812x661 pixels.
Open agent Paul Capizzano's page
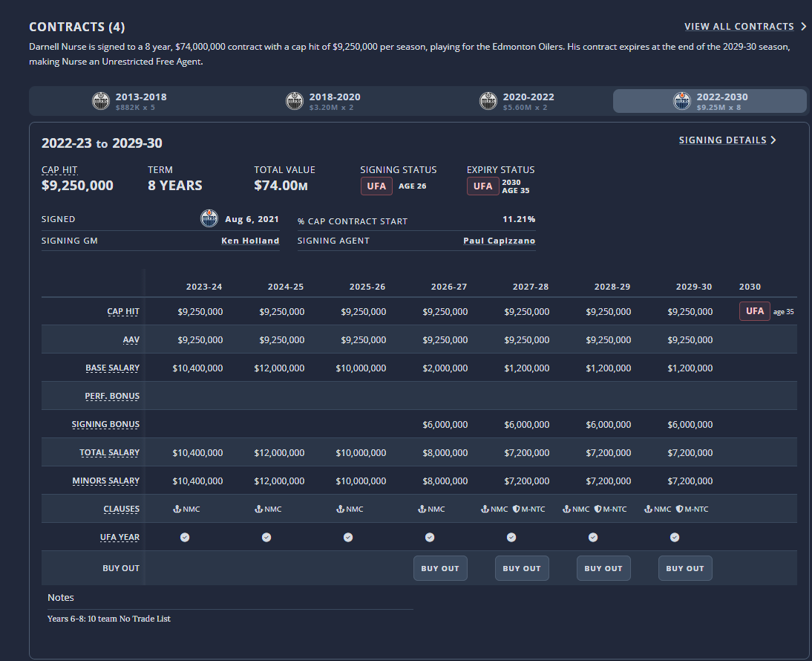coord(500,241)
